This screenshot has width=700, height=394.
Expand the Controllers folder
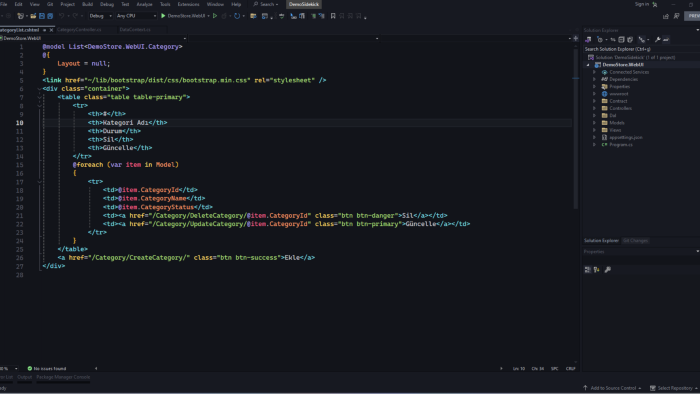[594, 108]
